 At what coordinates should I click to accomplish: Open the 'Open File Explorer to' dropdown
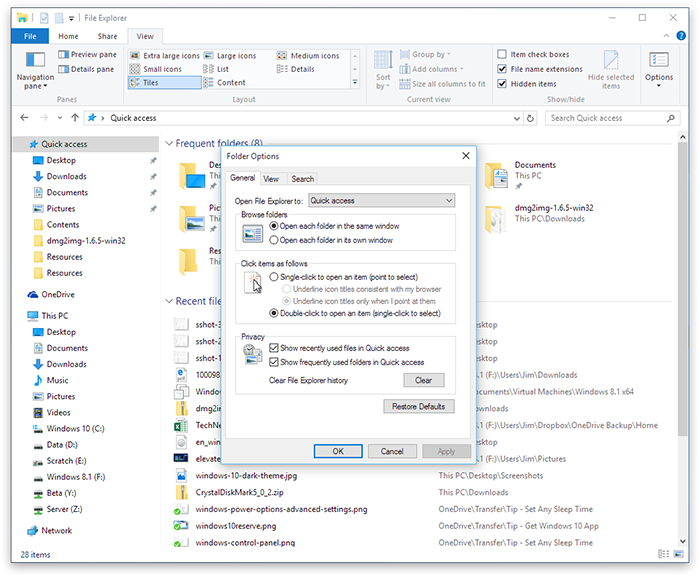click(381, 201)
